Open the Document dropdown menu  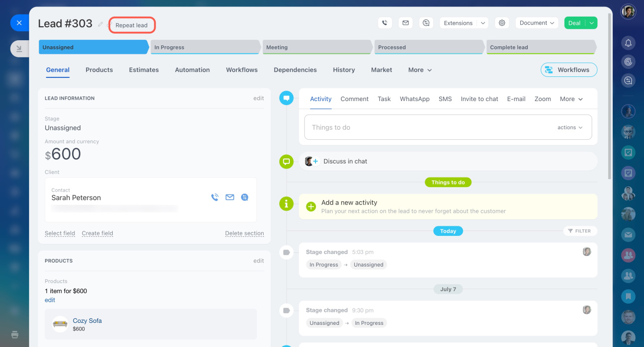coord(537,23)
